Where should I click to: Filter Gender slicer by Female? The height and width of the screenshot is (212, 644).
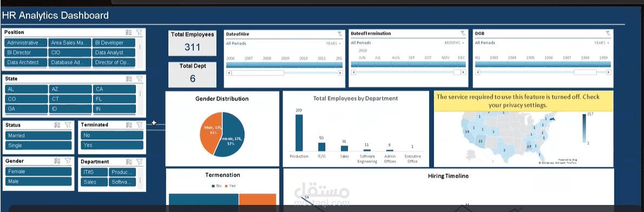pyautogui.click(x=38, y=172)
